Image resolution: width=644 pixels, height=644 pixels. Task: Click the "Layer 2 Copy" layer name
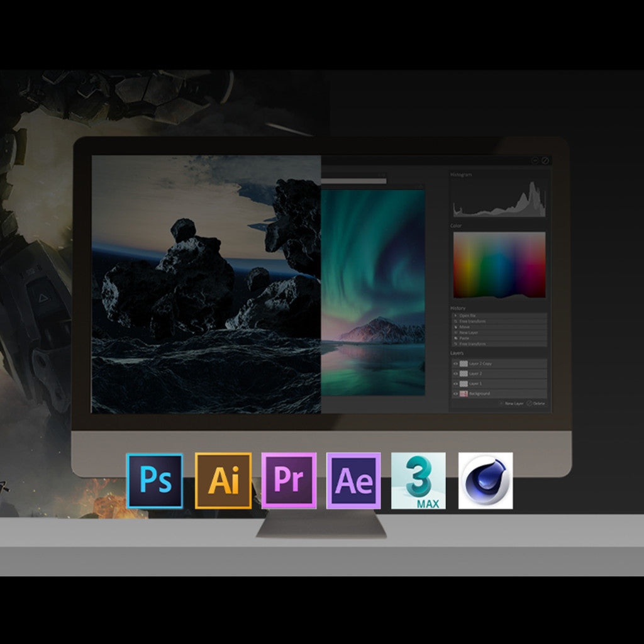click(480, 364)
